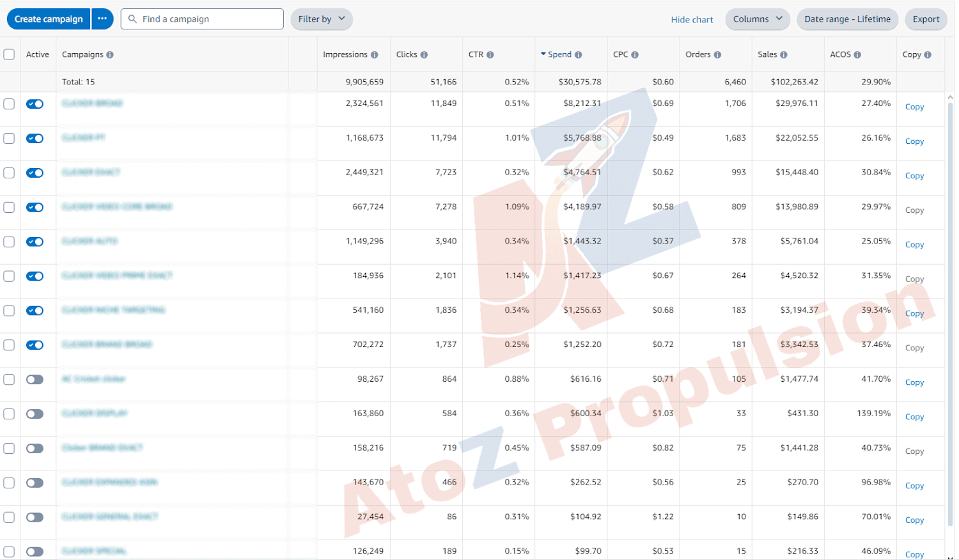This screenshot has height=560, width=959.
Task: Copy the campaign with 96.98% ACOS
Action: (914, 486)
